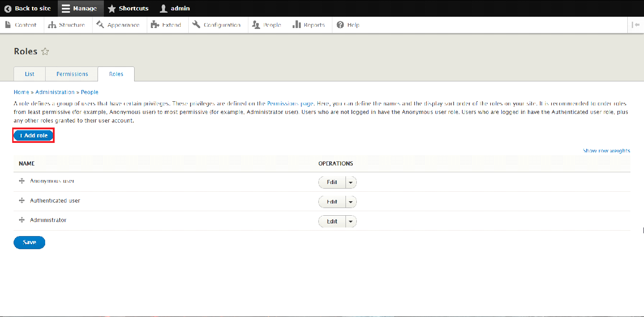
Task: Click the drag handle for Authenticated user
Action: click(x=21, y=200)
